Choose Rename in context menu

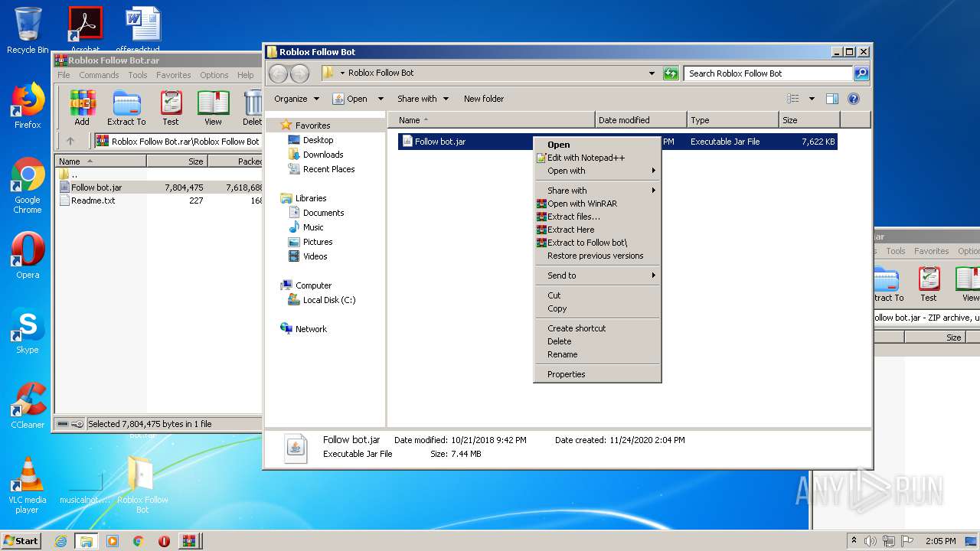tap(597, 354)
